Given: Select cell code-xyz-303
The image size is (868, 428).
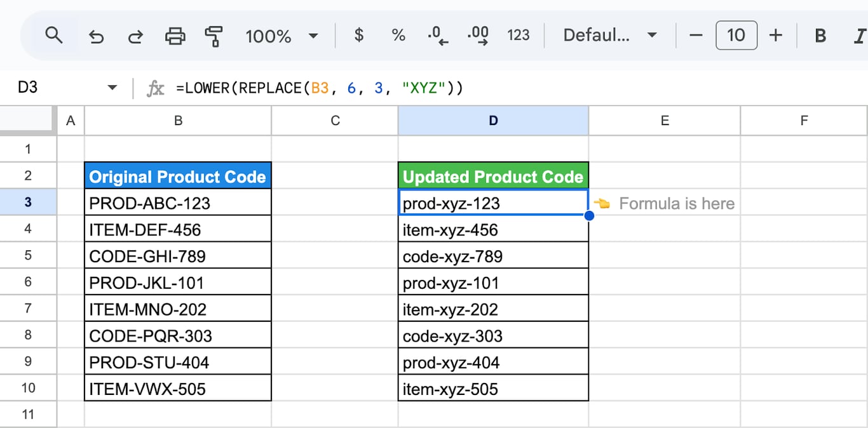Looking at the screenshot, I should coord(494,335).
